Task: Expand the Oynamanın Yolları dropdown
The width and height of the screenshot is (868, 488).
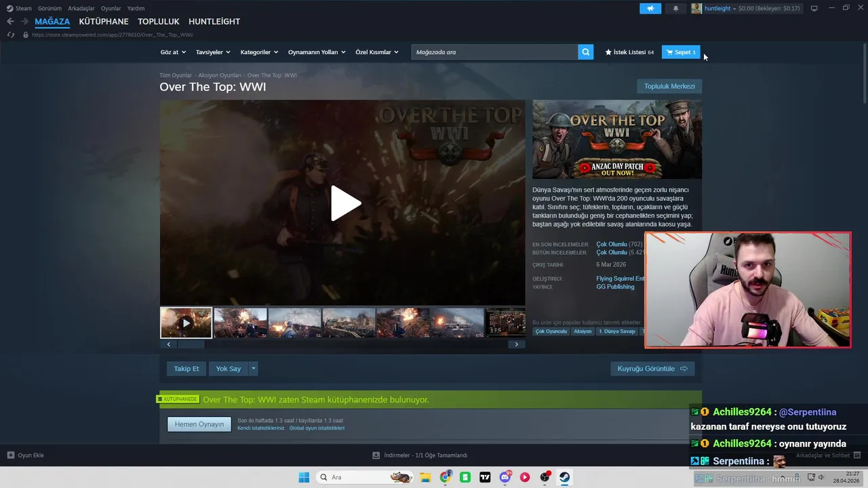Action: pyautogui.click(x=317, y=52)
